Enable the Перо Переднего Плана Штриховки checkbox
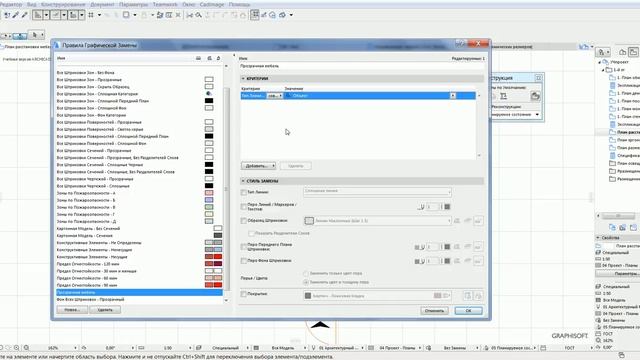 [243, 247]
